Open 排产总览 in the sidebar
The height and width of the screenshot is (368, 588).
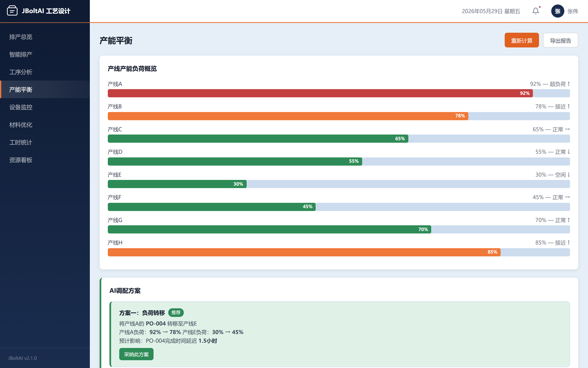[x=45, y=37]
